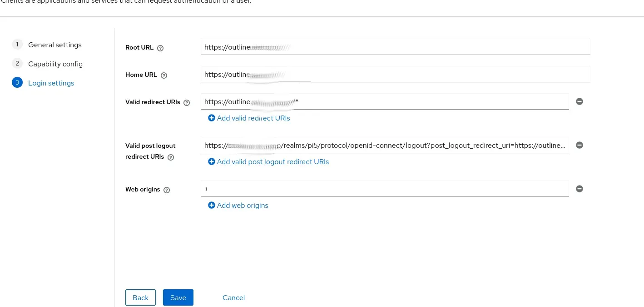Save the client settings
Viewport: 644px width, 307px height.
pyautogui.click(x=178, y=297)
